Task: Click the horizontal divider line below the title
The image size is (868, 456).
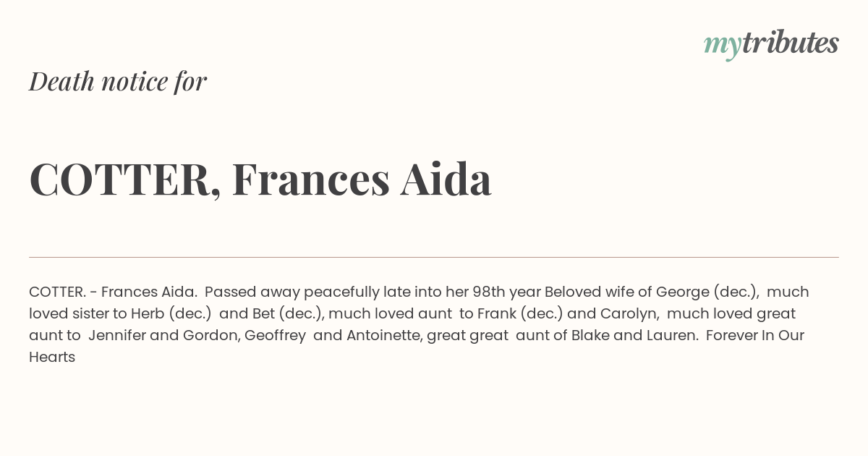Action: coord(434,257)
